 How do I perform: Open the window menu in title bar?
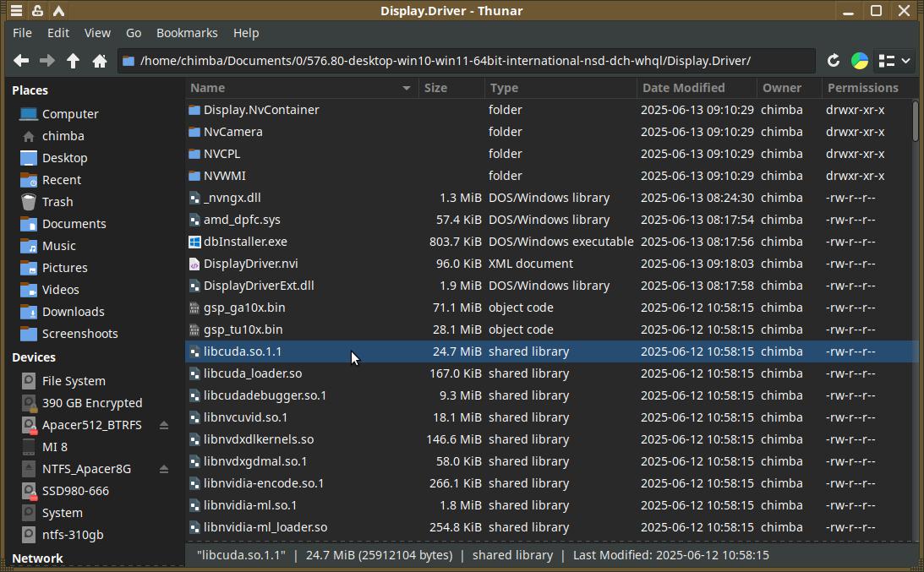pyautogui.click(x=16, y=11)
